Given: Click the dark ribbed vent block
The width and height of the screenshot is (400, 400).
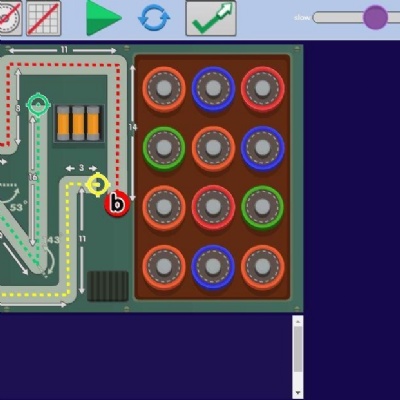Looking at the screenshot, I should pyautogui.click(x=108, y=286).
